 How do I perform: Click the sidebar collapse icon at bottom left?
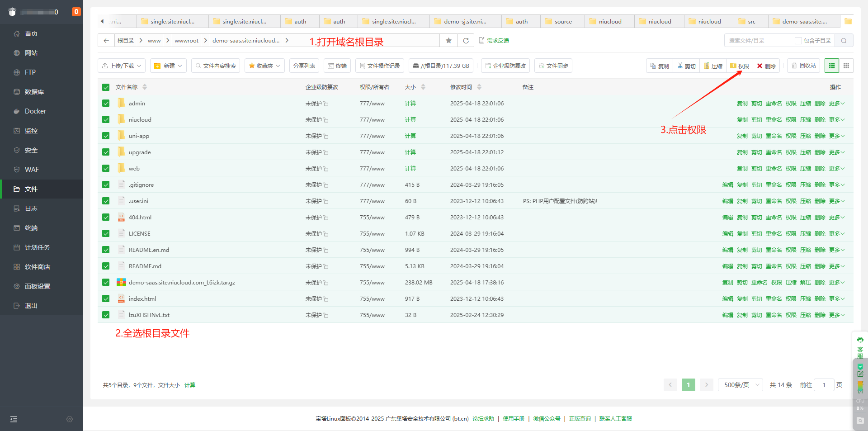pyautogui.click(x=14, y=419)
